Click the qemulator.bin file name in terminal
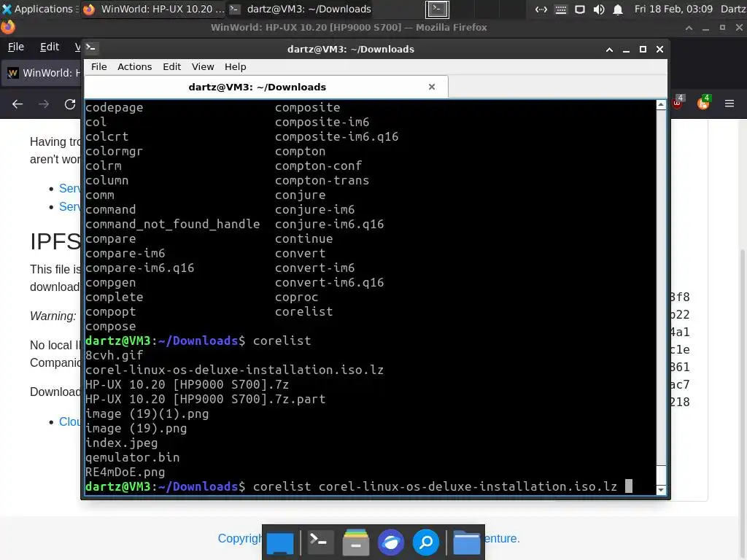The height and width of the screenshot is (560, 747). pos(133,458)
